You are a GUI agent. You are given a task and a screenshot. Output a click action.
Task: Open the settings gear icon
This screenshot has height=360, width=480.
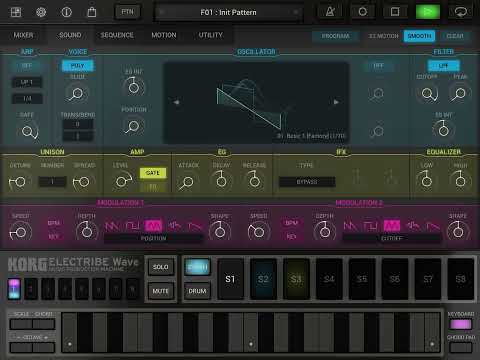pyautogui.click(x=41, y=12)
